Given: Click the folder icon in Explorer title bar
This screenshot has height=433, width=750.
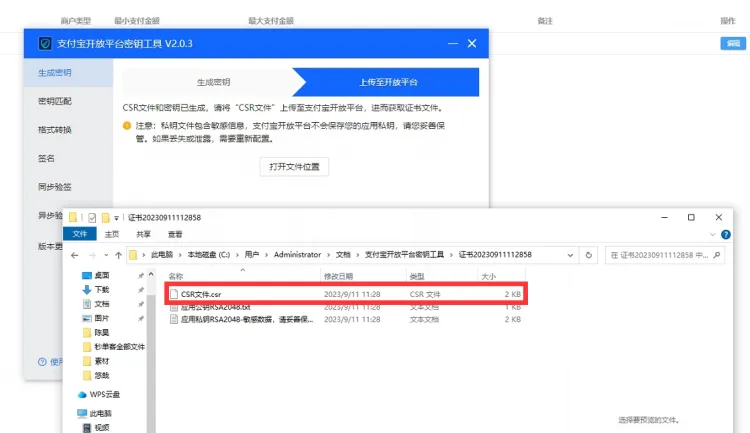Looking at the screenshot, I should pos(73,218).
